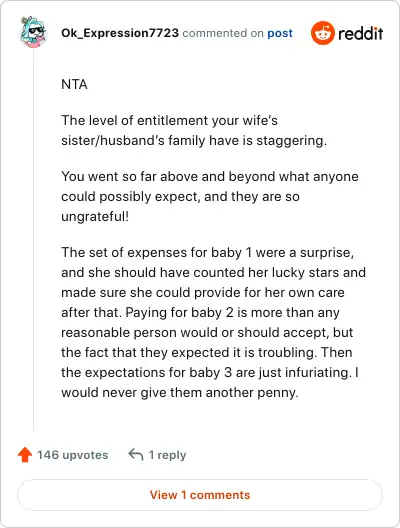Click the curved reply arrow icon
This screenshot has height=528, width=400.
[136, 455]
